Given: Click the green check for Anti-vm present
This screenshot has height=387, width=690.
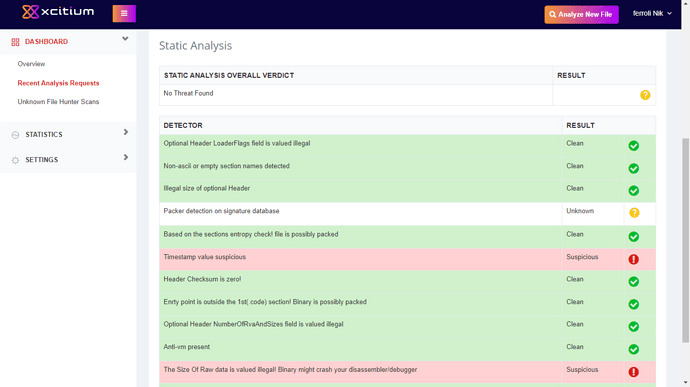Looking at the screenshot, I should pyautogui.click(x=634, y=349).
